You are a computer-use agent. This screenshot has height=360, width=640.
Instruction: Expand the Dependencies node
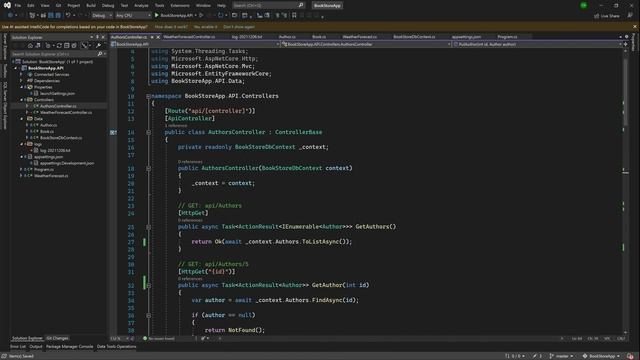click(x=22, y=81)
